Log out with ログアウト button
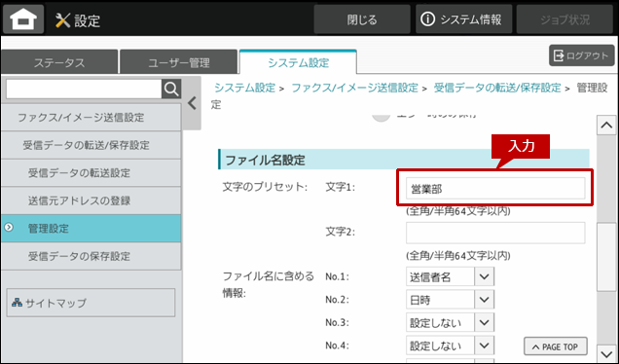Screen dimensions: 619x364 (x=581, y=55)
